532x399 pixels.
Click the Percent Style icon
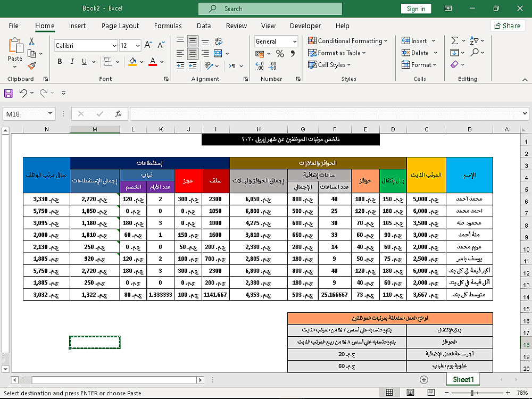280,54
